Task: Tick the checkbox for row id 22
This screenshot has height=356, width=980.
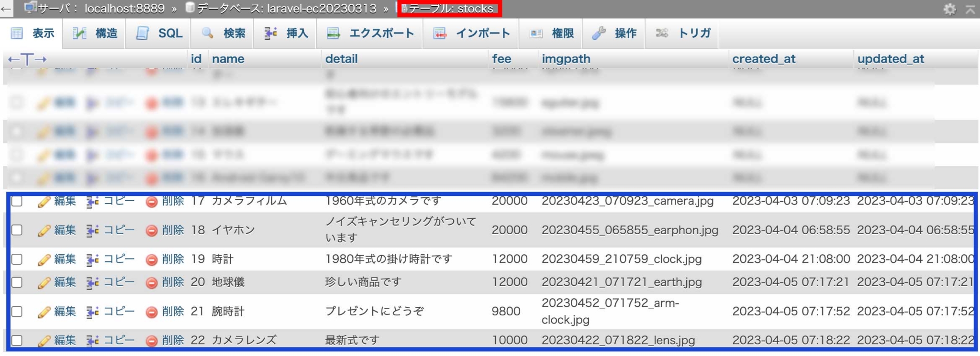Action: [x=17, y=340]
